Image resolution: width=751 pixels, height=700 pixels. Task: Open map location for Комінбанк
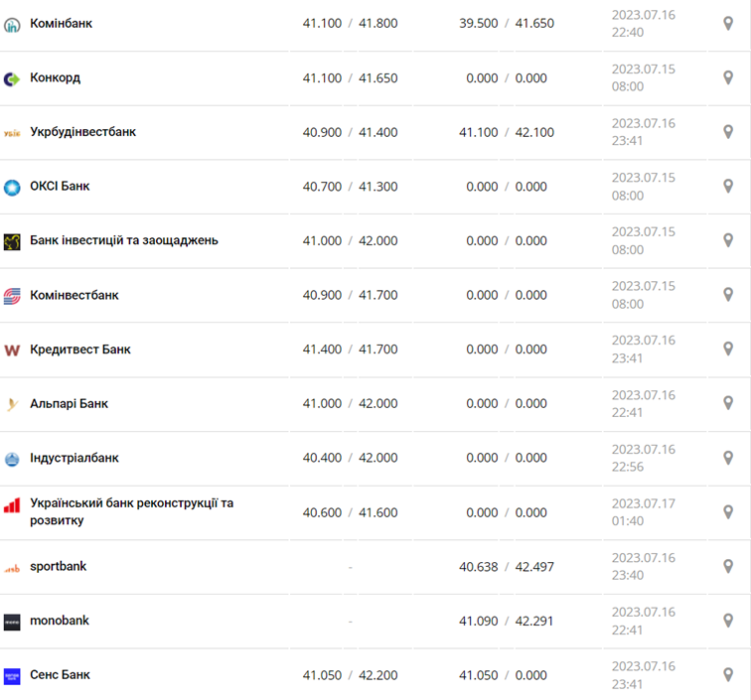coord(728,24)
